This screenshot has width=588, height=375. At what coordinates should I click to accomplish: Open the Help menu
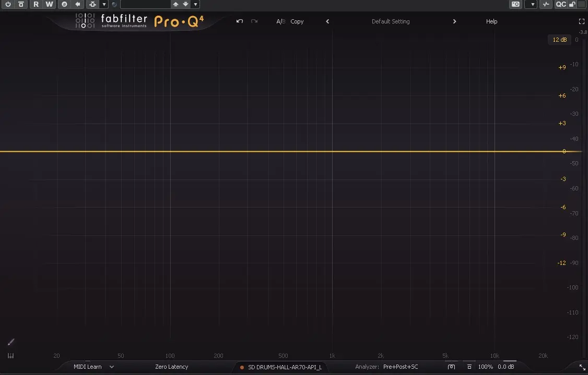pyautogui.click(x=491, y=21)
